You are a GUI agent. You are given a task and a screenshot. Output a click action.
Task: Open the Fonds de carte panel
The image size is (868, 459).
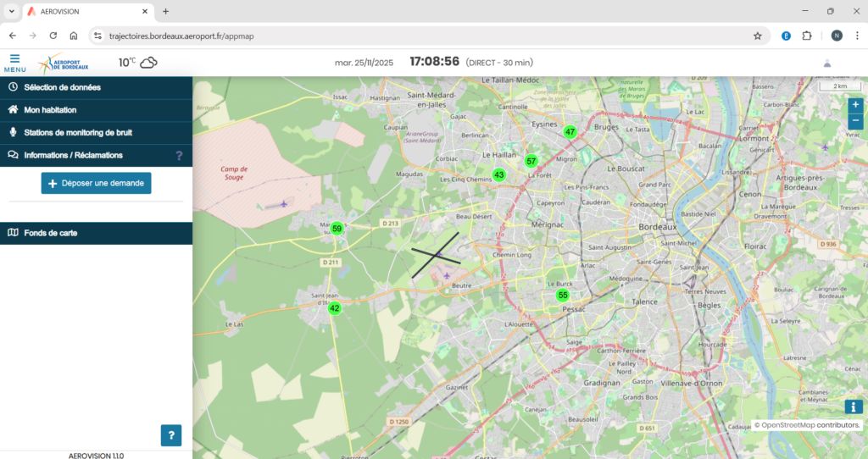click(51, 233)
